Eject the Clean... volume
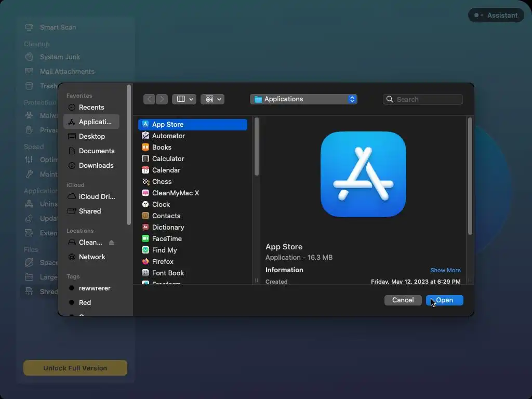 (x=111, y=242)
